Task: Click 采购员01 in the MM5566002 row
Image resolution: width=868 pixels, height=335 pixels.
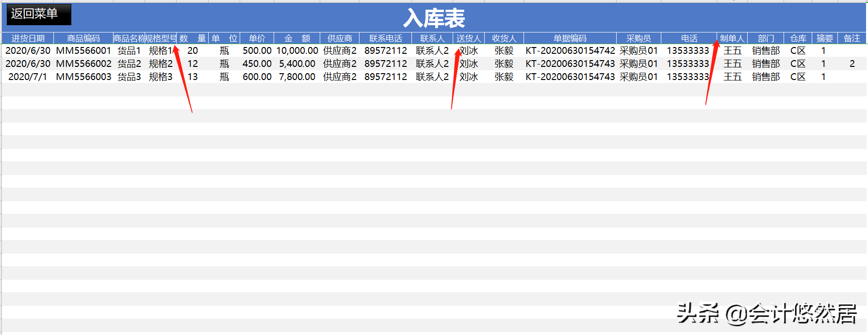Action: point(639,64)
